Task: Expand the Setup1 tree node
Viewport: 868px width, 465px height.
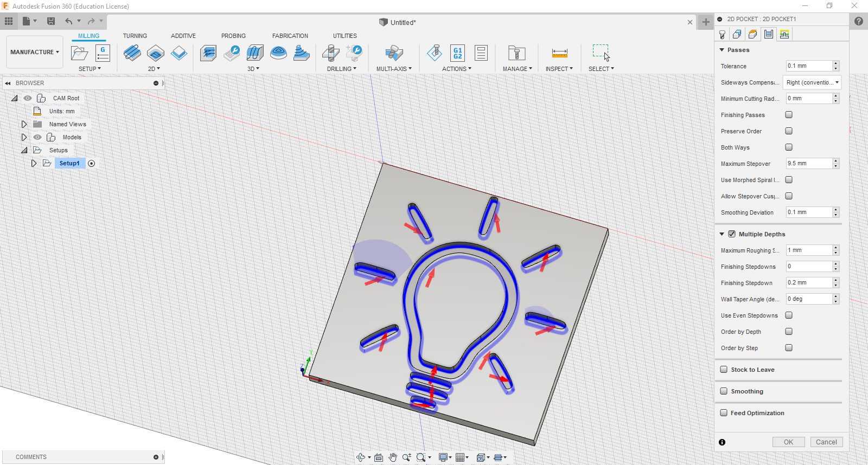Action: click(34, 163)
